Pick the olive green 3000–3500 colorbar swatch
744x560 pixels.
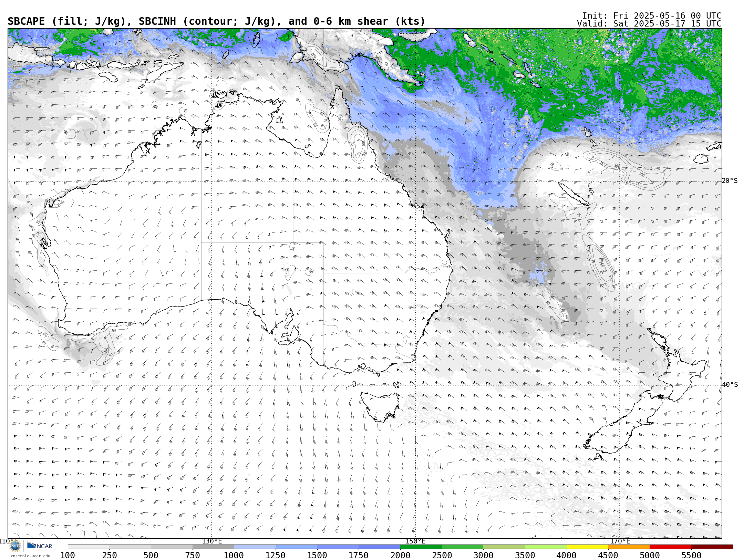[x=504, y=547]
